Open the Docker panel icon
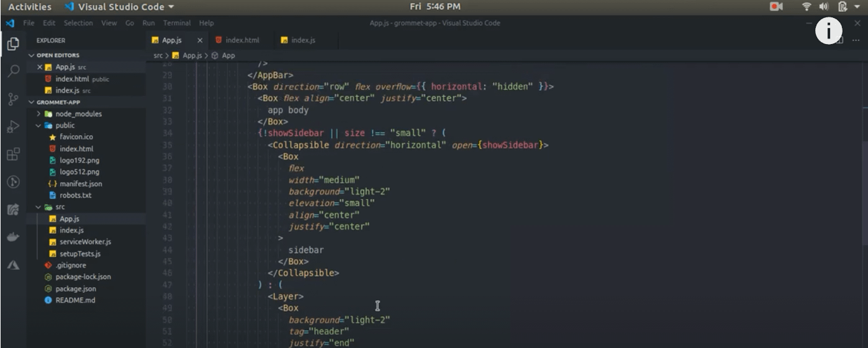868x348 pixels. [x=13, y=238]
